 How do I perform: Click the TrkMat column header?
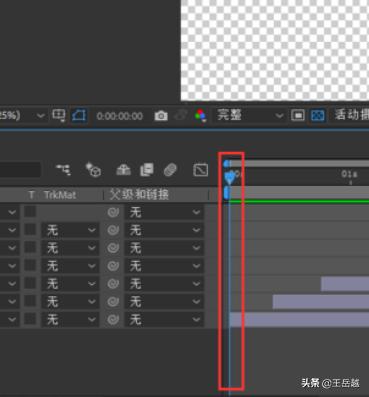click(60, 195)
